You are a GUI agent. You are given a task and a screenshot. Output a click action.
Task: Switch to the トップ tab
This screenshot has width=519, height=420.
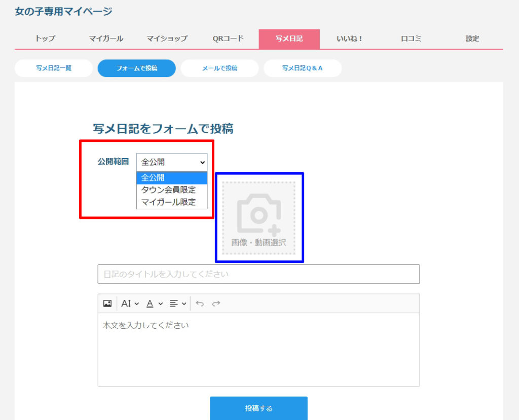click(45, 39)
